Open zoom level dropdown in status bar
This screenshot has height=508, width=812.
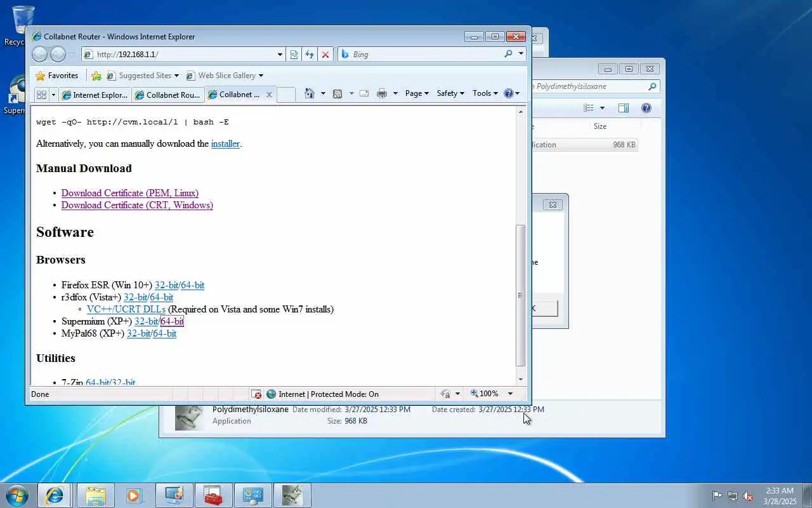coord(510,394)
